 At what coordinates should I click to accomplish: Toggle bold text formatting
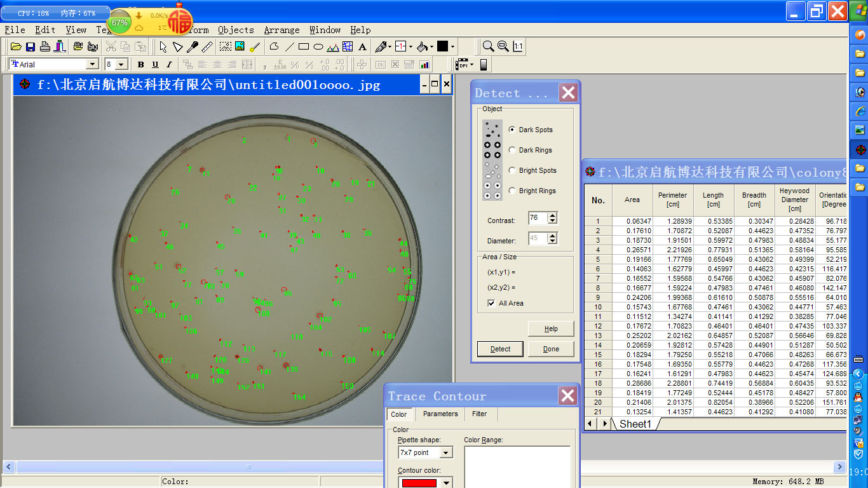click(x=140, y=64)
